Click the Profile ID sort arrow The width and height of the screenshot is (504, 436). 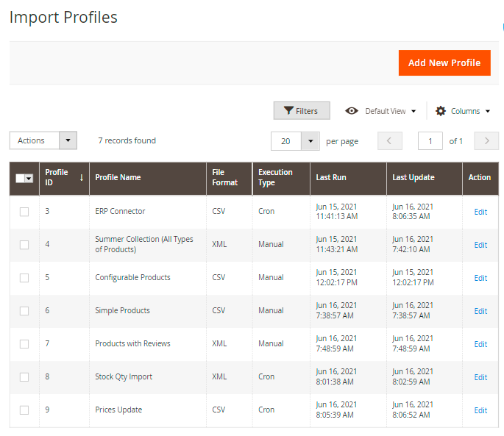click(x=81, y=177)
